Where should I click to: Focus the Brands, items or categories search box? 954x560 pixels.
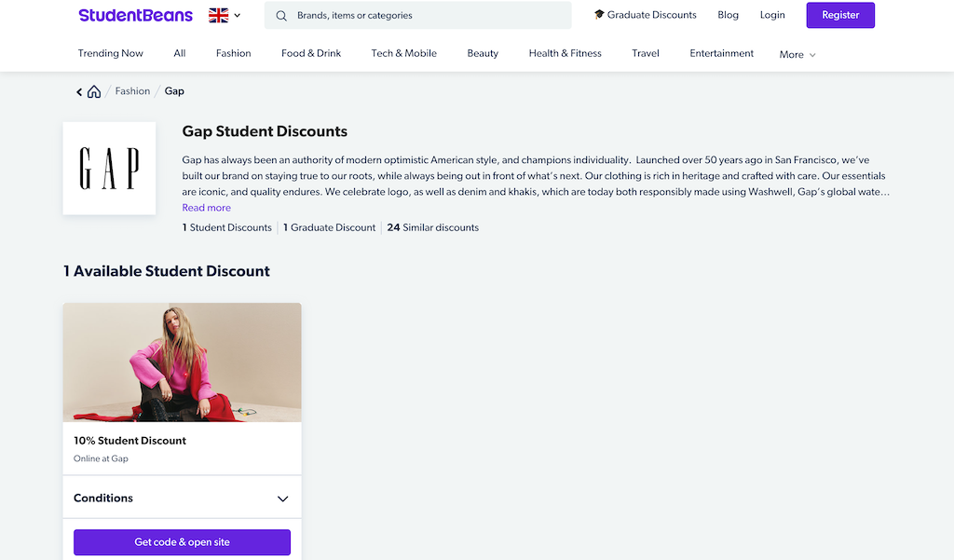tap(418, 15)
